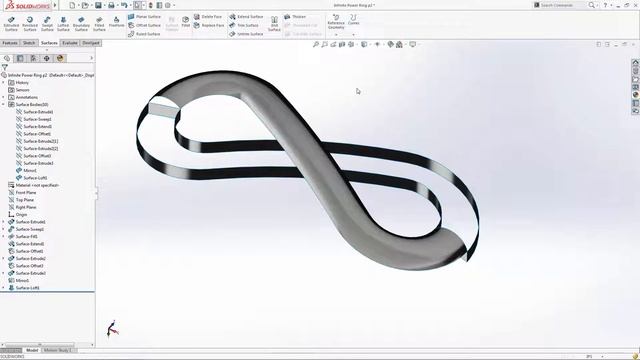
Task: Click the Section View icon
Action: tap(342, 44)
